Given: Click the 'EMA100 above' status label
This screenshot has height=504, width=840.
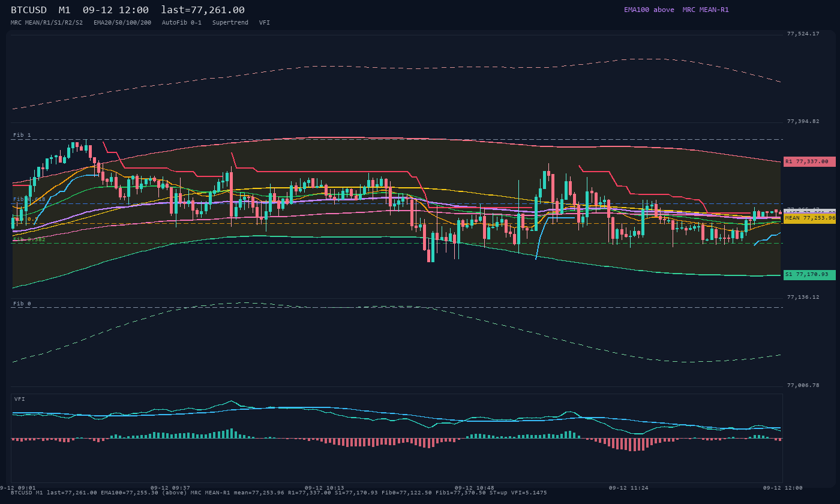Looking at the screenshot, I should pos(649,10).
